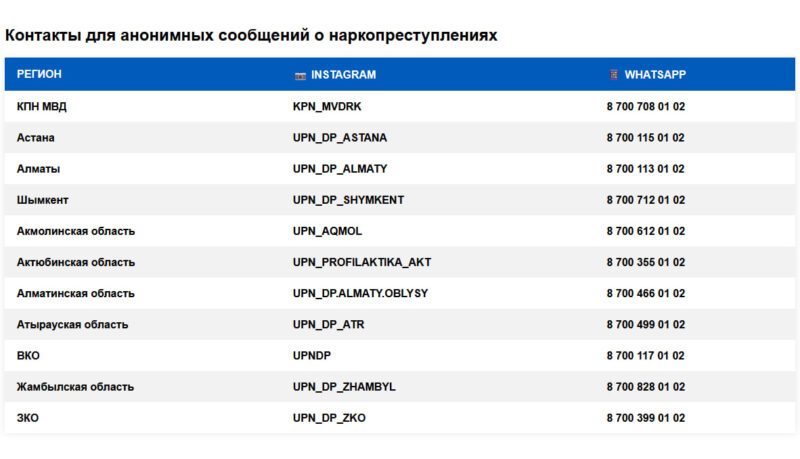Open the KPN_MVDRK Instagram handle

tap(327, 107)
